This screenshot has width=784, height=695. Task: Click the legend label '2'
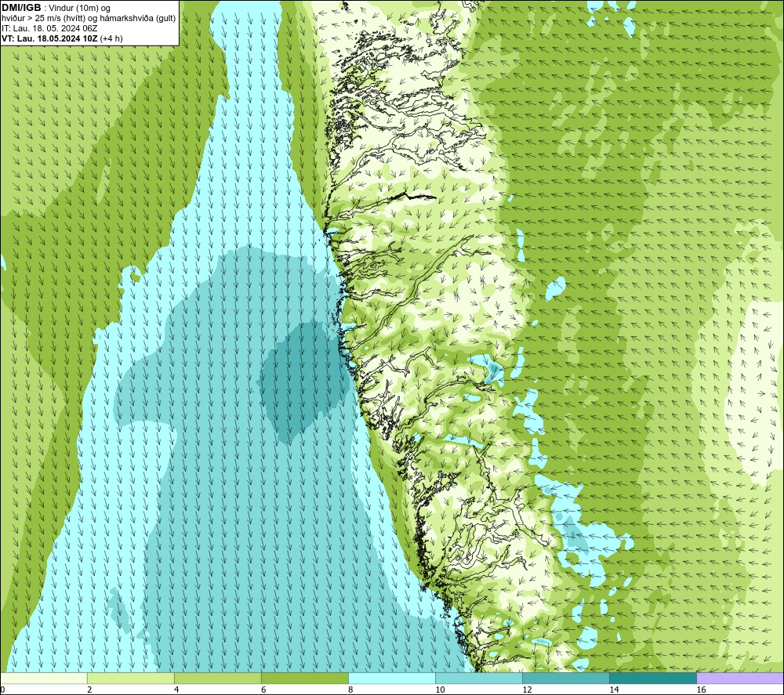[89, 690]
